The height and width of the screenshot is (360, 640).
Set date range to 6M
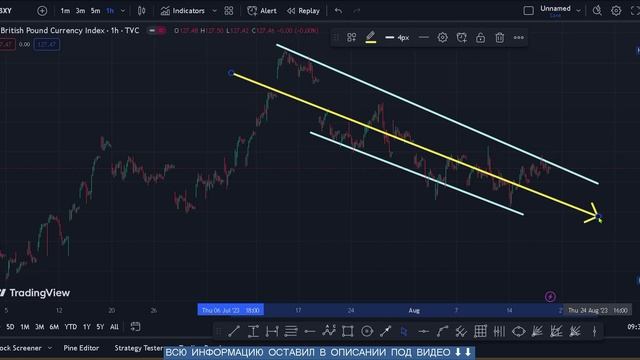(x=54, y=327)
